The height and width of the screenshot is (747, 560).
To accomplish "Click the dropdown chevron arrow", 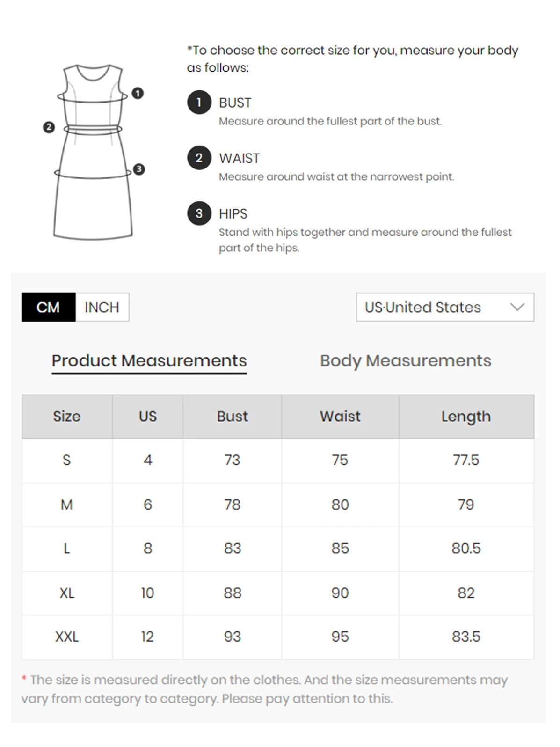I will [x=517, y=307].
